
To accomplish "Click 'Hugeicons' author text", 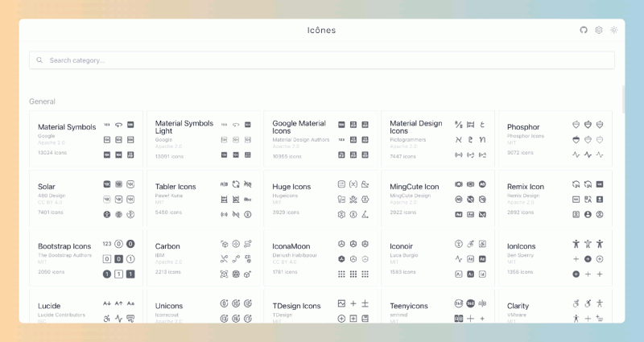I will pyautogui.click(x=285, y=196).
